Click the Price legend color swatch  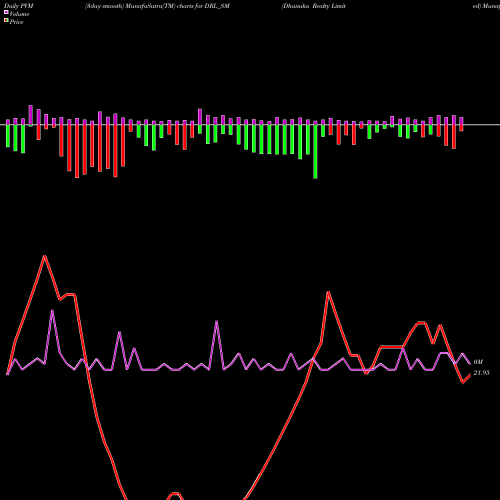click(x=6, y=20)
